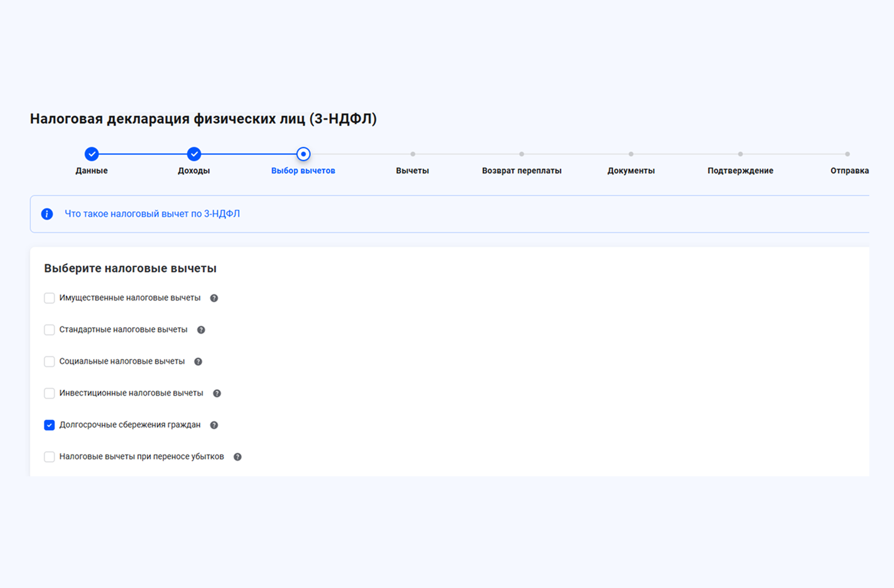Click the completed Данные step checkmark

(91, 154)
